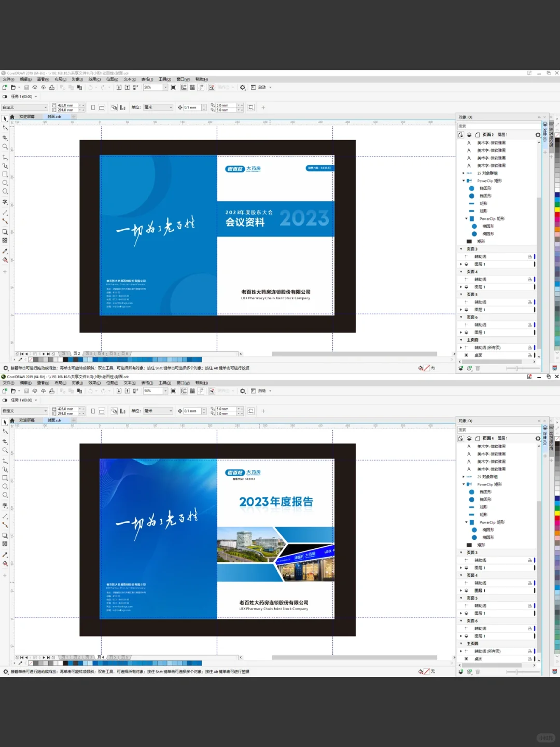Click Publish to PDF icon in 页面 4 window
Viewport: 560px width, 747px height.
tap(135, 391)
